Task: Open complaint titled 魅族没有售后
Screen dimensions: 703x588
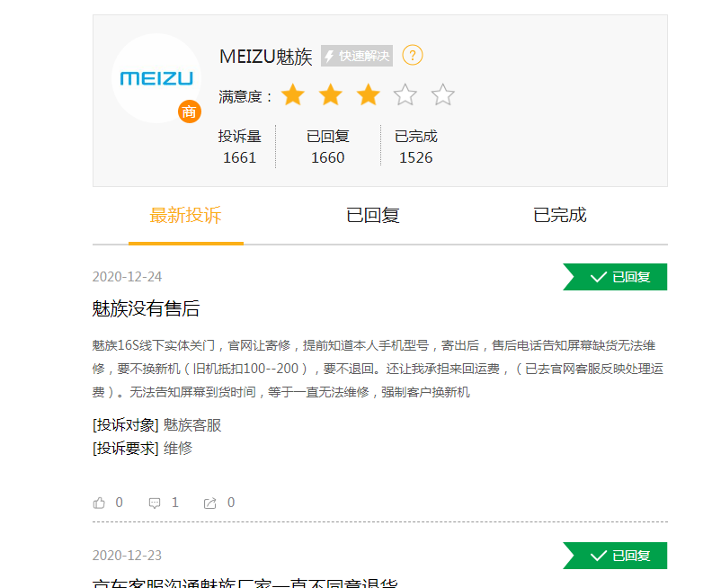Action: [146, 308]
